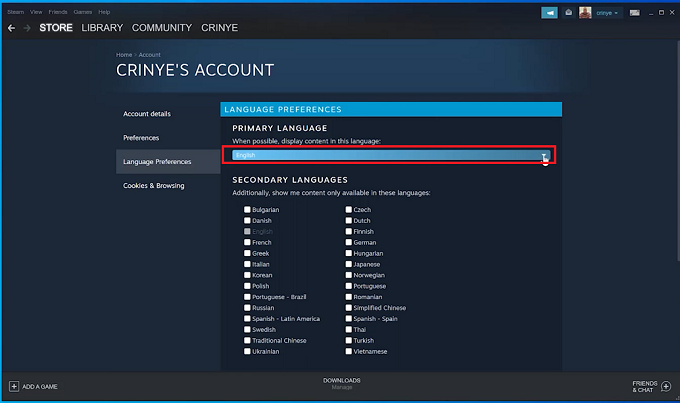This screenshot has width=680, height=403.
Task: Check the Japanese language box
Action: 349,264
